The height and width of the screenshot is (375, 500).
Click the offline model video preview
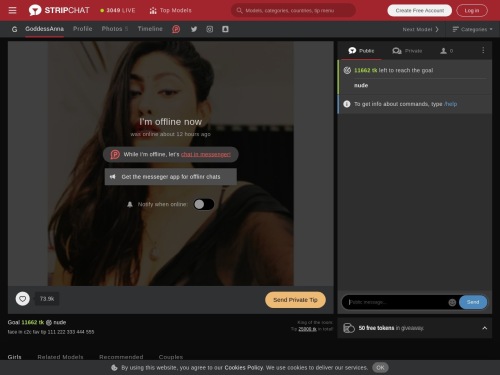(x=171, y=163)
